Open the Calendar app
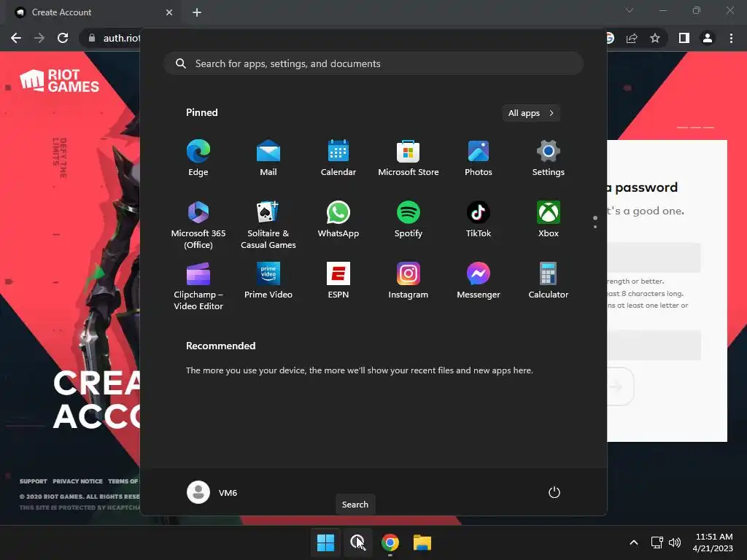 (338, 158)
